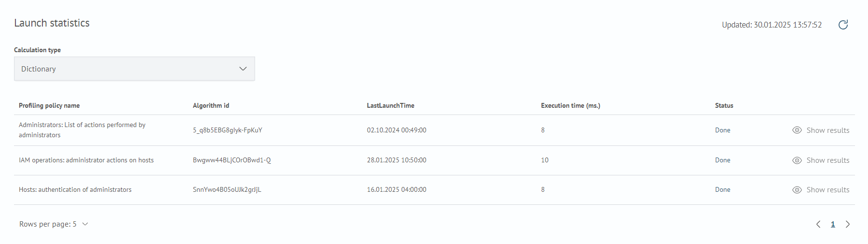Click eye icon for Hosts authentication row
This screenshot has height=244, width=868.
click(797, 190)
